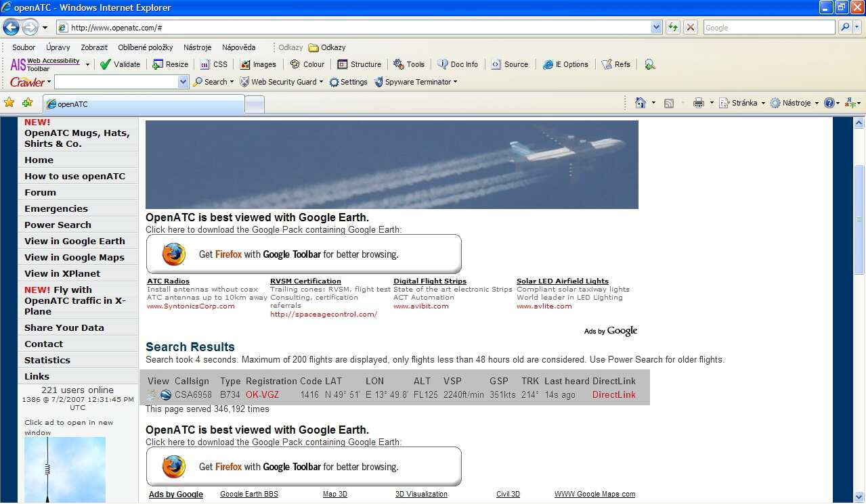The image size is (866, 504).
Task: Click the vertical scrollbar down arrow
Action: (x=859, y=497)
